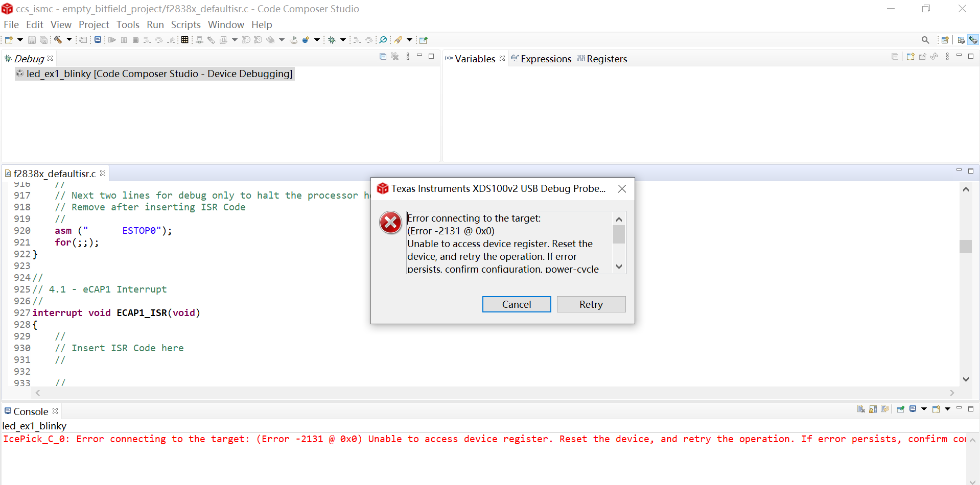Image resolution: width=980 pixels, height=485 pixels.
Task: Toggle Skip All Breakpoints in the toolbar
Action: click(383, 40)
